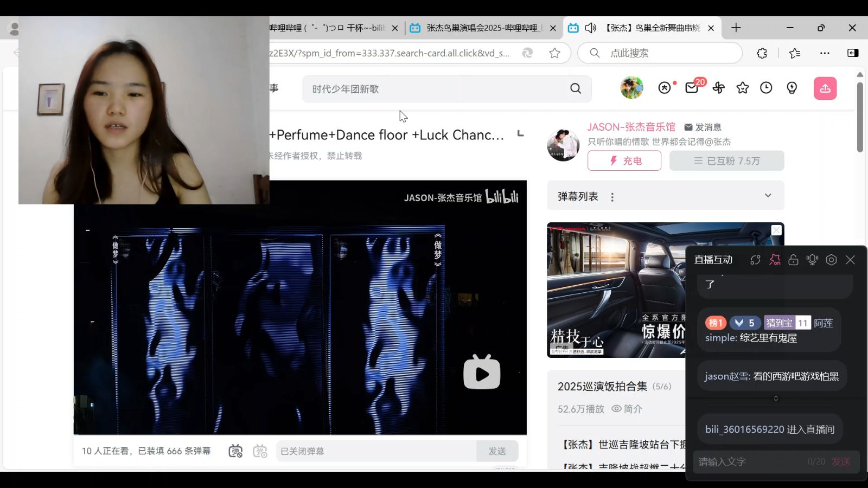
Task: Open browser extensions puzzle icon
Action: pyautogui.click(x=762, y=53)
